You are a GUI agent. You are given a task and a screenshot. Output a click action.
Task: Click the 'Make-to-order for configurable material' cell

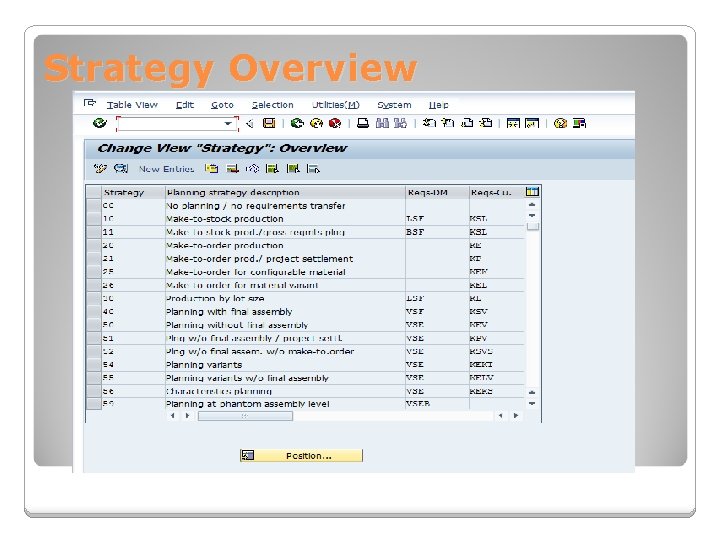click(285, 272)
